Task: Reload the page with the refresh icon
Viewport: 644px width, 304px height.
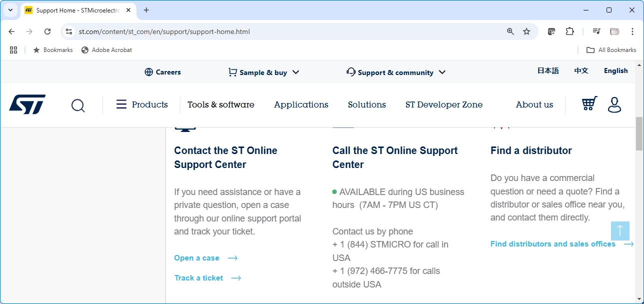Action: (47, 31)
